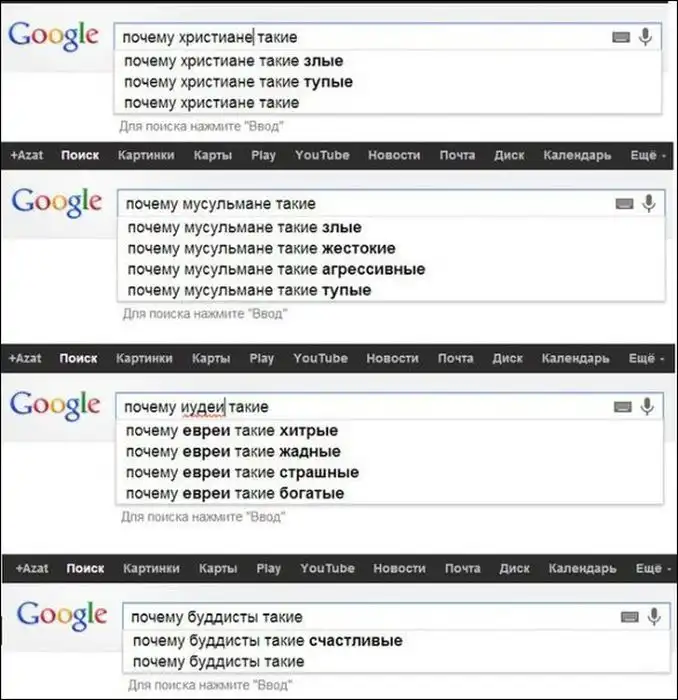Open the virtual keyboard in the мусульмане search box
This screenshot has height=700, width=678.
(x=624, y=204)
